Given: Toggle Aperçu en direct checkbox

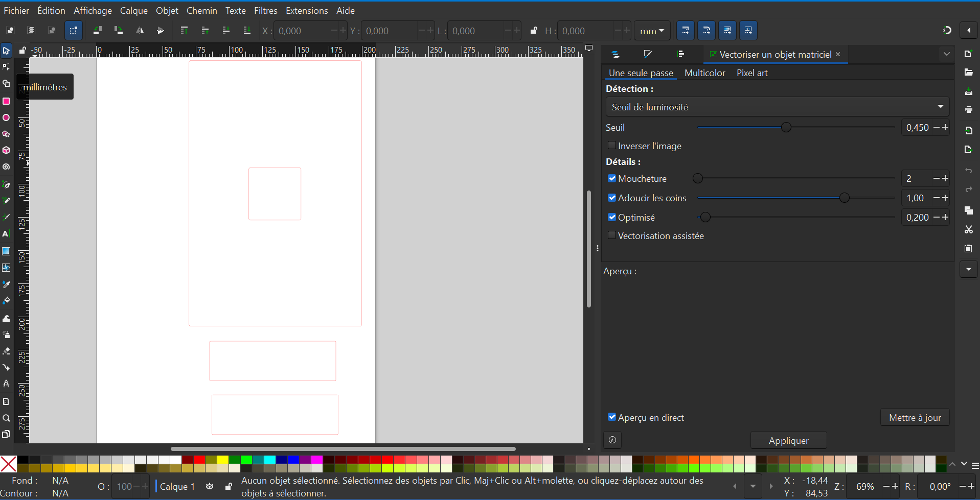Looking at the screenshot, I should pos(612,417).
